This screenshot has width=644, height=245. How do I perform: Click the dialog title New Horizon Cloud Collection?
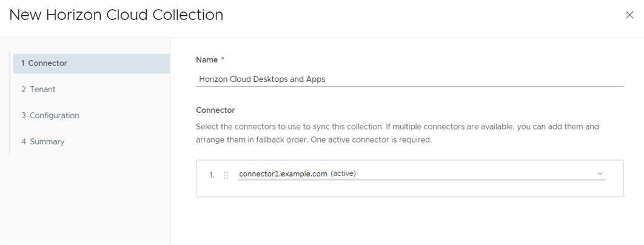click(116, 15)
